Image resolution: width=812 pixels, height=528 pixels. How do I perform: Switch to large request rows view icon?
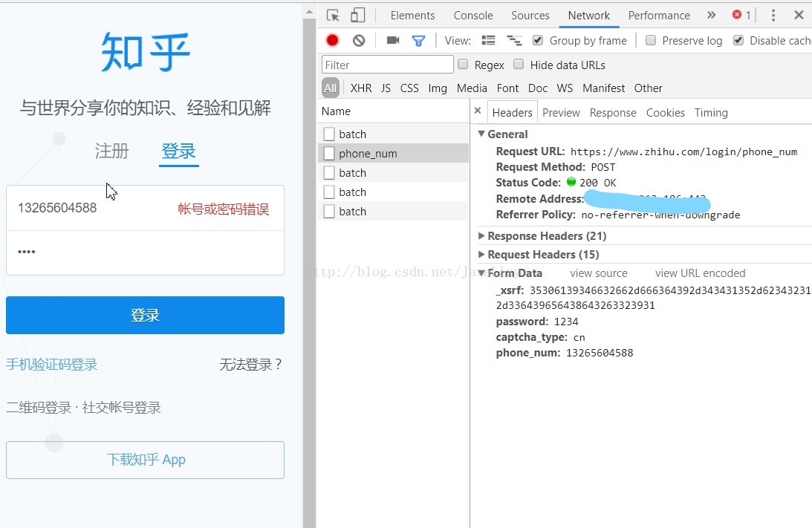point(488,40)
